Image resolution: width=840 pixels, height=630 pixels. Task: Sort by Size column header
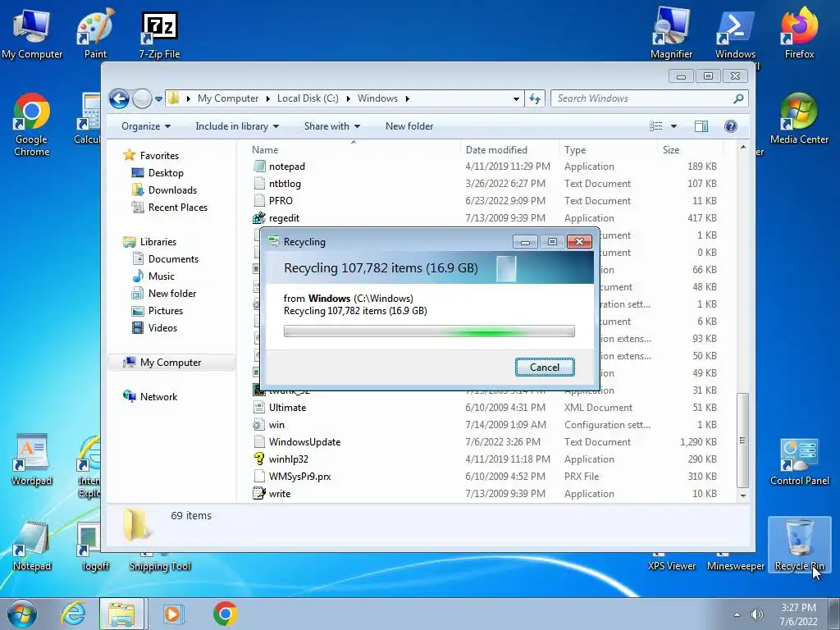point(690,150)
